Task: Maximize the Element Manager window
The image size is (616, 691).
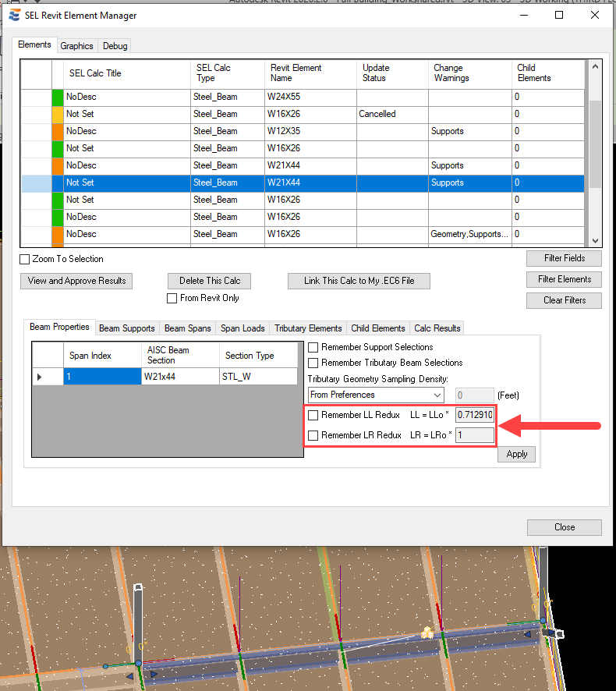Action: (x=559, y=15)
